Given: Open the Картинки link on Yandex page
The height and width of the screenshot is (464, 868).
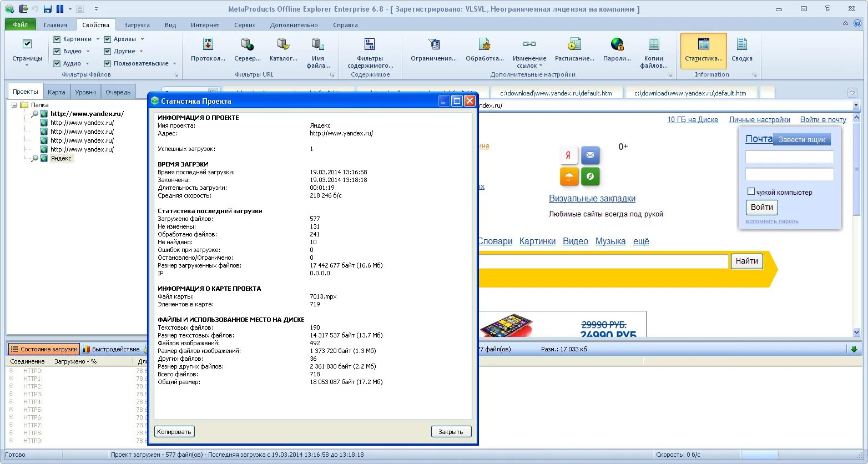Looking at the screenshot, I should pos(537,241).
